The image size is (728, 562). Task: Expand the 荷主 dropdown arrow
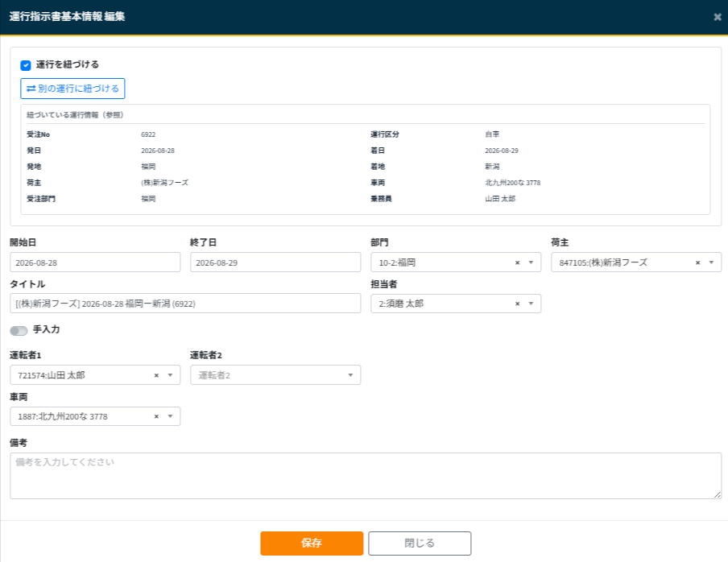coord(711,262)
